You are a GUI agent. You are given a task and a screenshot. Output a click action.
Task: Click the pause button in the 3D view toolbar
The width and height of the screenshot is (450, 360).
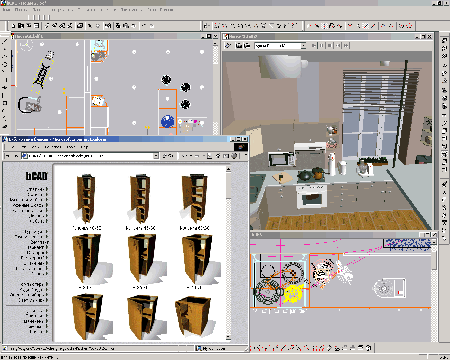pyautogui.click(x=321, y=45)
